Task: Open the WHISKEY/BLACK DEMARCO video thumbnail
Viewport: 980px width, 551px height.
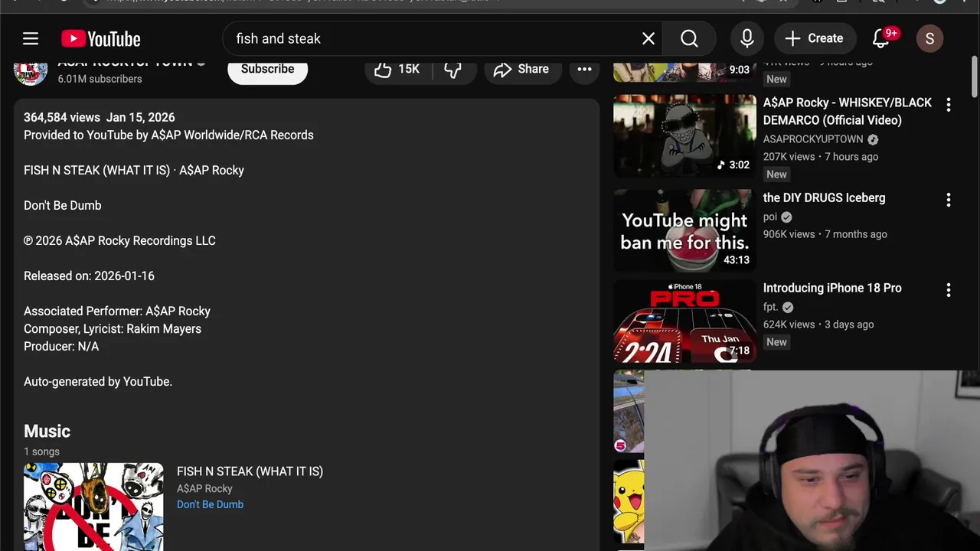Action: pyautogui.click(x=684, y=135)
